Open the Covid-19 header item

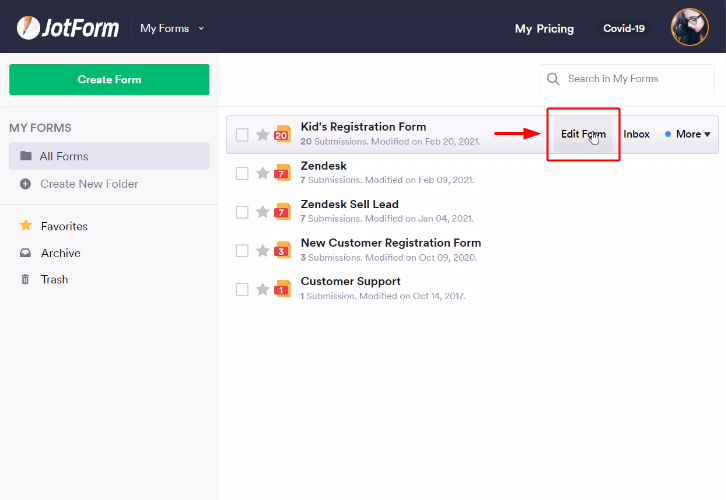[x=624, y=28]
